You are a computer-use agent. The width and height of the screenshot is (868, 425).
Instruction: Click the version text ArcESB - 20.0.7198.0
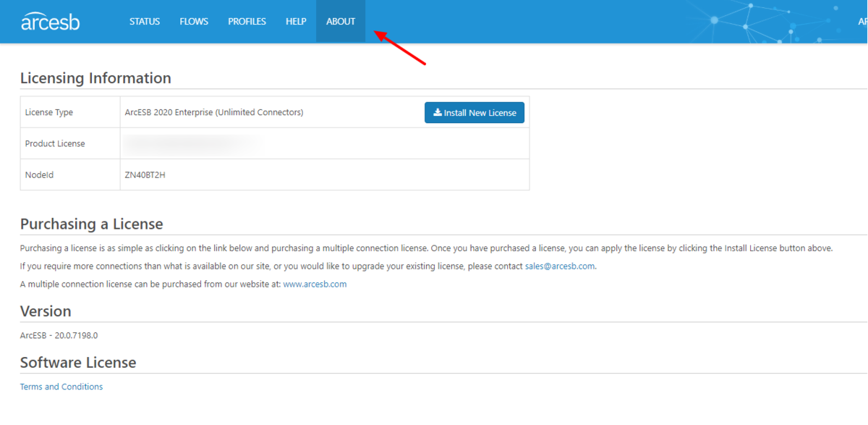point(59,335)
